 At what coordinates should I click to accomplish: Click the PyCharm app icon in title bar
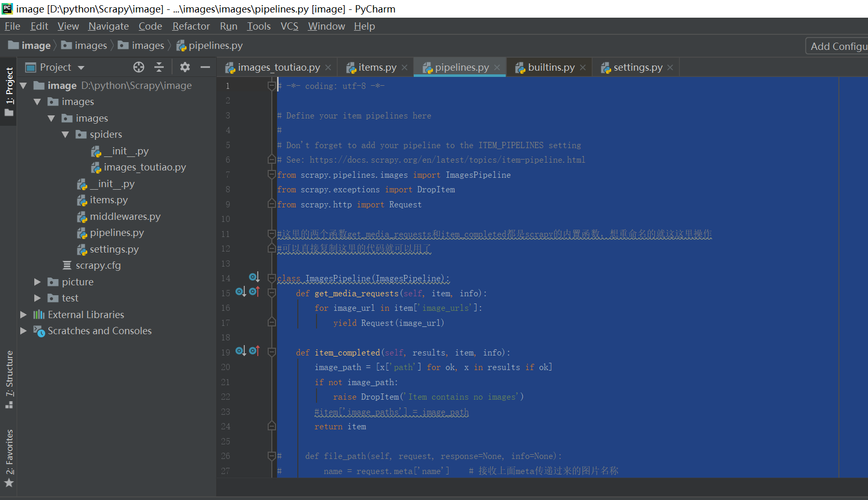click(x=7, y=8)
